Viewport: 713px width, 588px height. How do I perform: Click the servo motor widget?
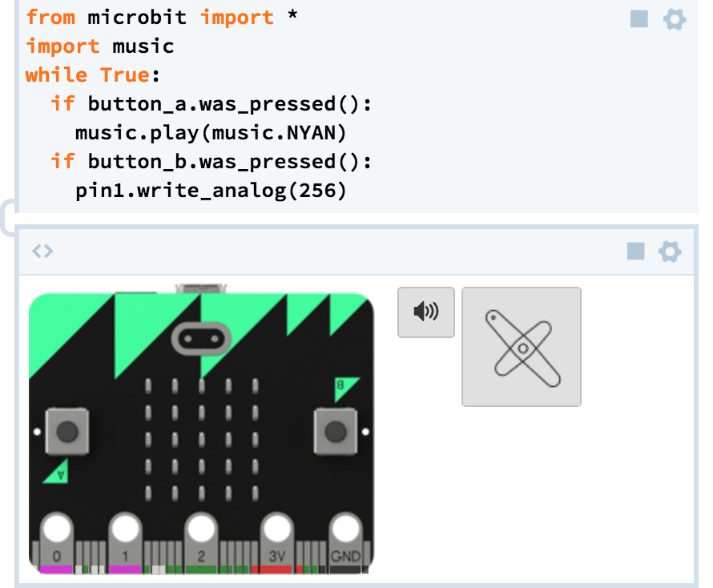pyautogui.click(x=521, y=347)
